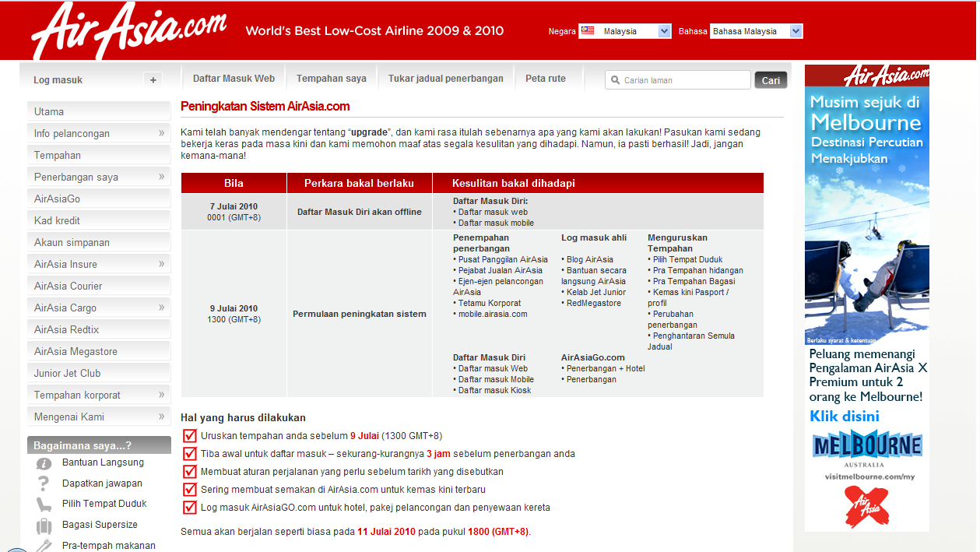Expand Tempahan korporat submenu arrow

pos(161,395)
